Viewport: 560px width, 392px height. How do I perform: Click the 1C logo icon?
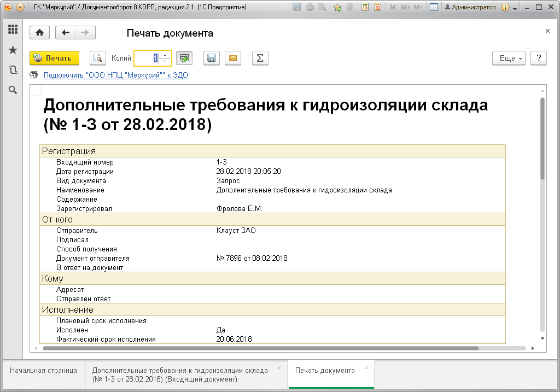(x=8, y=7)
